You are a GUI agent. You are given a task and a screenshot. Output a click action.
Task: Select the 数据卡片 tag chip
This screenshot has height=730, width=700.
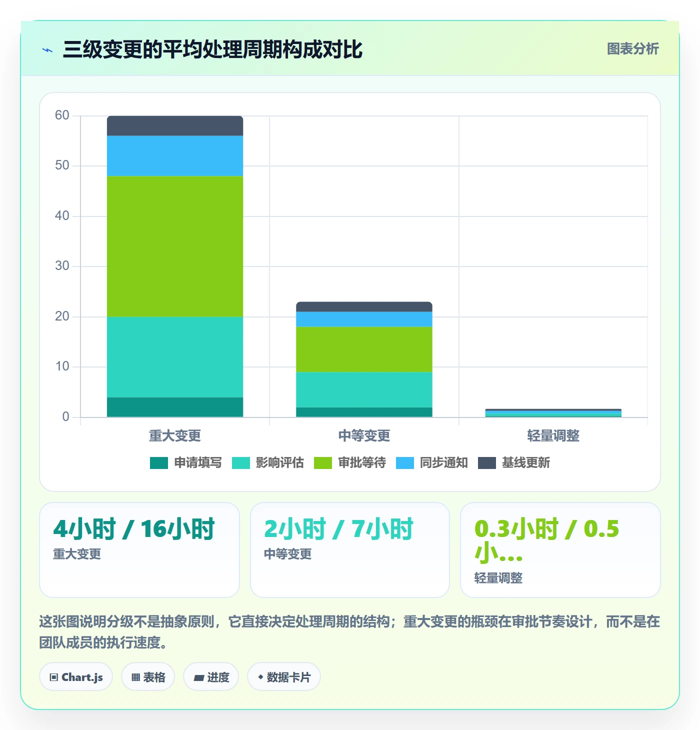point(284,677)
